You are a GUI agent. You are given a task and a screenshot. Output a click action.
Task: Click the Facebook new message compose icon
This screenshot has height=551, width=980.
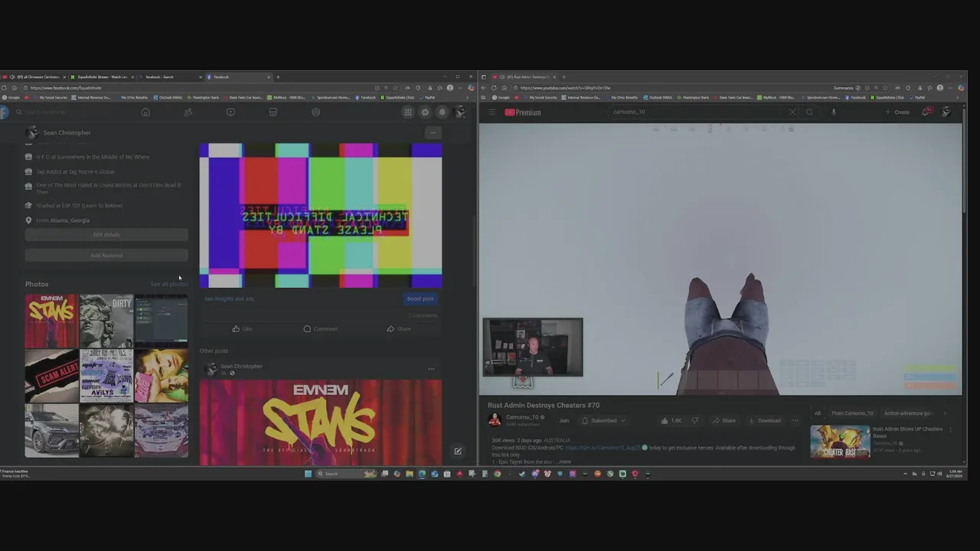[x=458, y=452]
